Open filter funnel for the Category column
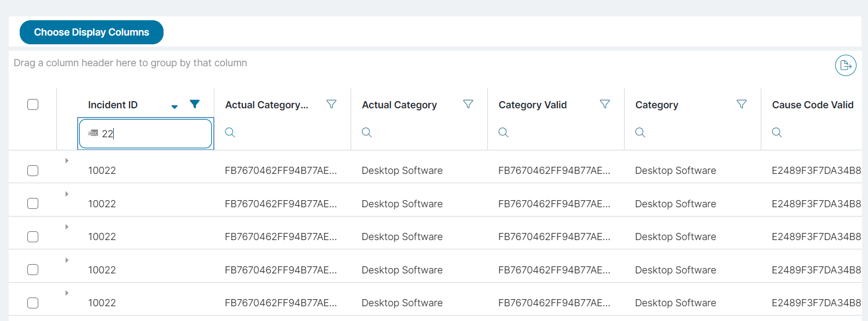This screenshot has width=868, height=321. [742, 104]
